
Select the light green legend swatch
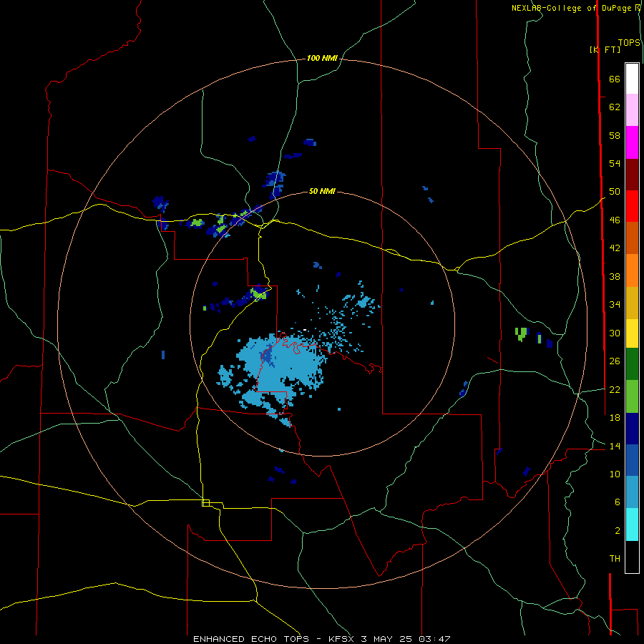coord(632,396)
